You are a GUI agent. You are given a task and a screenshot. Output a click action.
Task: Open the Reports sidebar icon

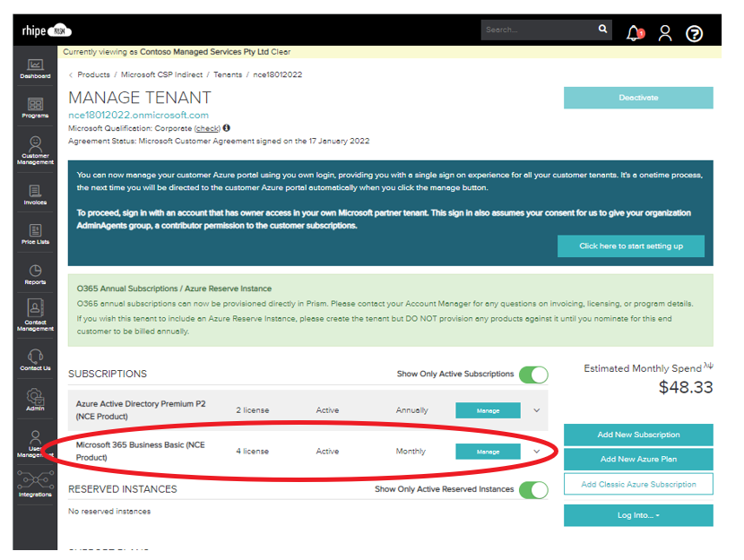[35, 274]
